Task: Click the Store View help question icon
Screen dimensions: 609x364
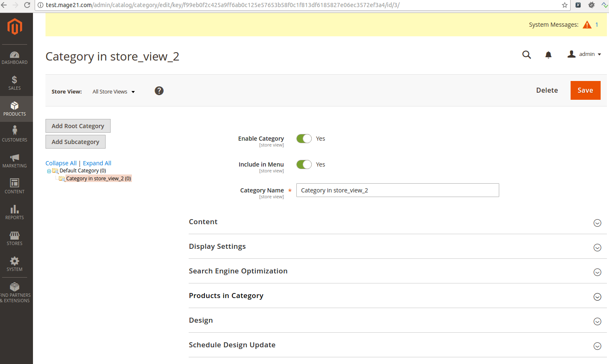Action: (x=159, y=91)
